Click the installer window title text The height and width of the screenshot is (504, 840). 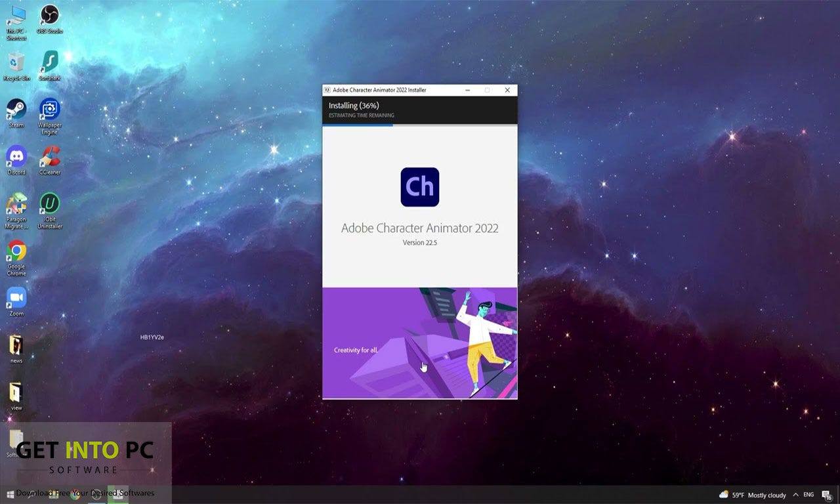(379, 90)
